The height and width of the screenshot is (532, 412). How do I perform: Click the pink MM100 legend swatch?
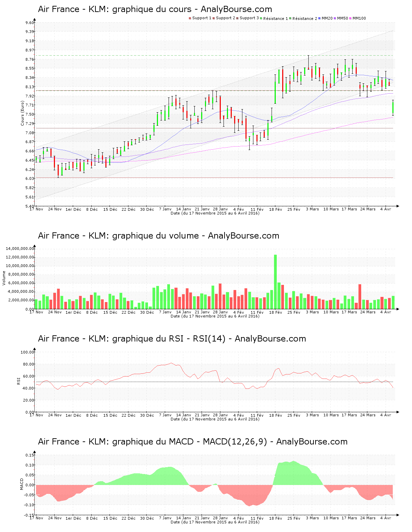coord(351,18)
